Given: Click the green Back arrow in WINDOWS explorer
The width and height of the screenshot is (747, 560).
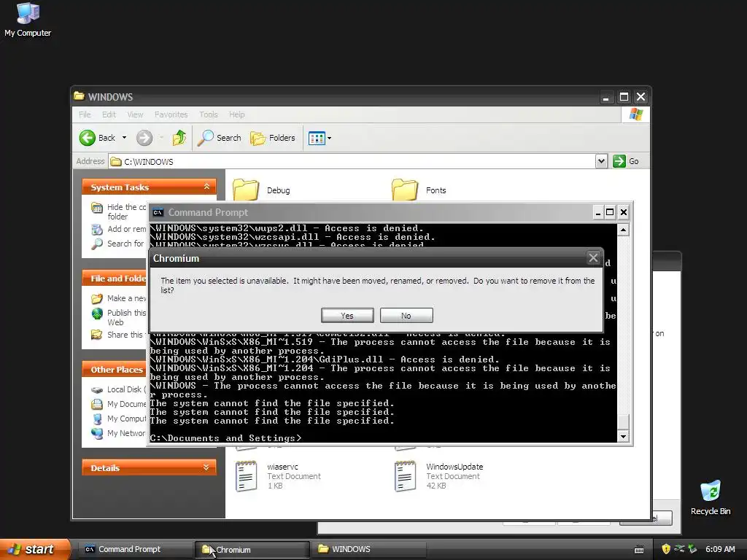Looking at the screenshot, I should [88, 138].
